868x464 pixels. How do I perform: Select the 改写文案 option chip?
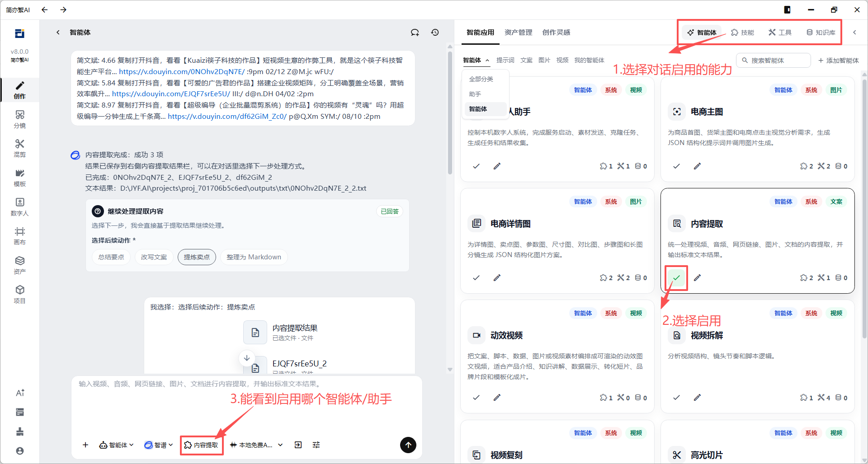(154, 257)
